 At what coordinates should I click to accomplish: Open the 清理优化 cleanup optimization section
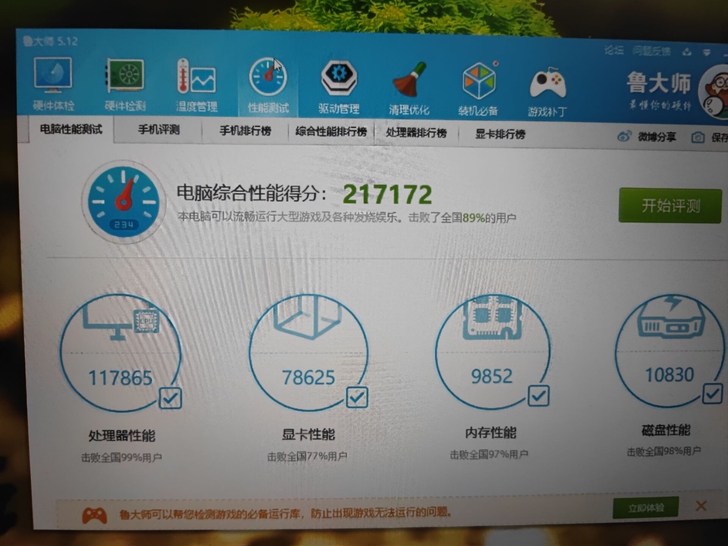click(409, 88)
